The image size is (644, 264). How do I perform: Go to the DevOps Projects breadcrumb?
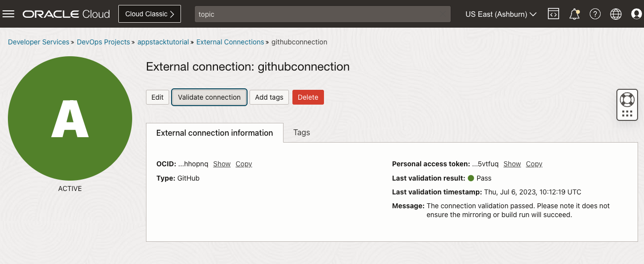(x=104, y=42)
